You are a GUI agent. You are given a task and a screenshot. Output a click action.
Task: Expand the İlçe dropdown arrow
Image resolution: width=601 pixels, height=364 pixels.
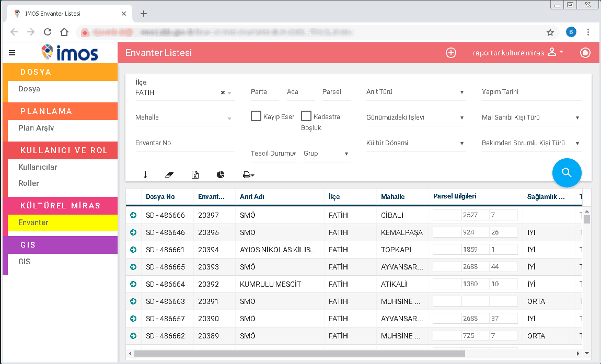[229, 93]
